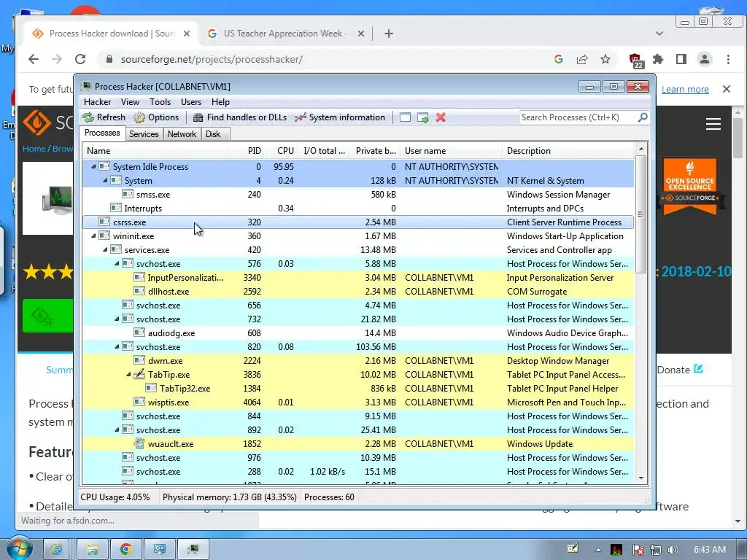
Task: Open Chrome extensions puzzle icon
Action: 658,59
